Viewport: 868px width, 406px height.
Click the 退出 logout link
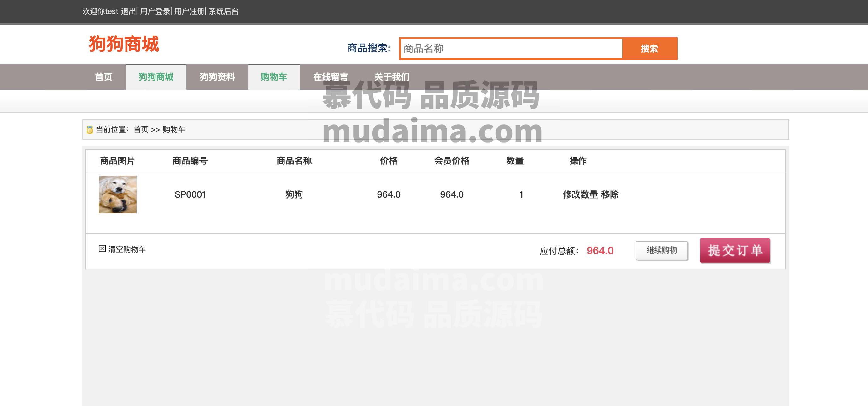(x=128, y=11)
